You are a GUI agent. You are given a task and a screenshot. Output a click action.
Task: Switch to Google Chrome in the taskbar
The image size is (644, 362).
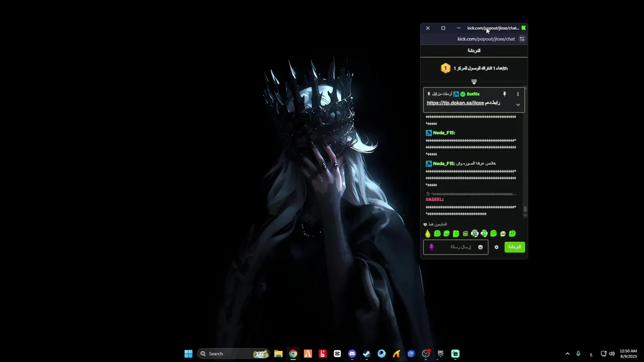click(x=293, y=354)
